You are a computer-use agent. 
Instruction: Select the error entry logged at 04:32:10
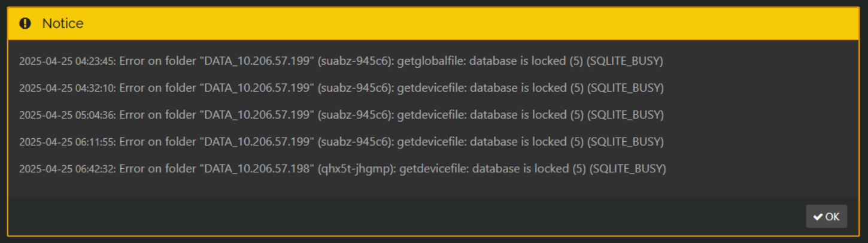341,88
